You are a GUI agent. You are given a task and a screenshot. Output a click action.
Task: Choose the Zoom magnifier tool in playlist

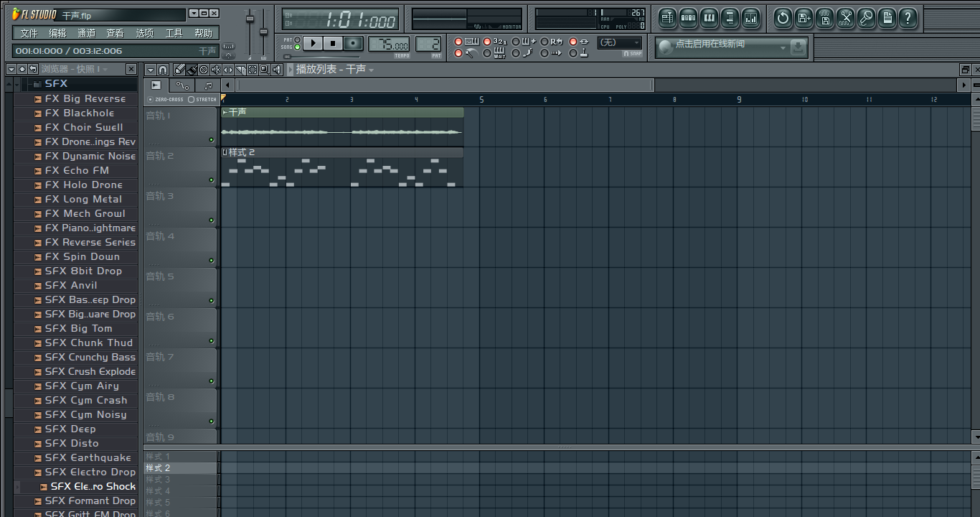[x=265, y=70]
